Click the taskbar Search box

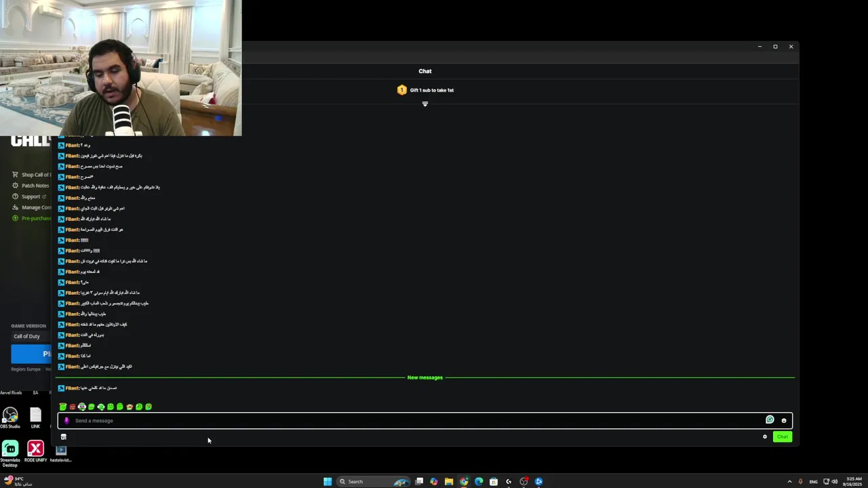[x=373, y=481]
